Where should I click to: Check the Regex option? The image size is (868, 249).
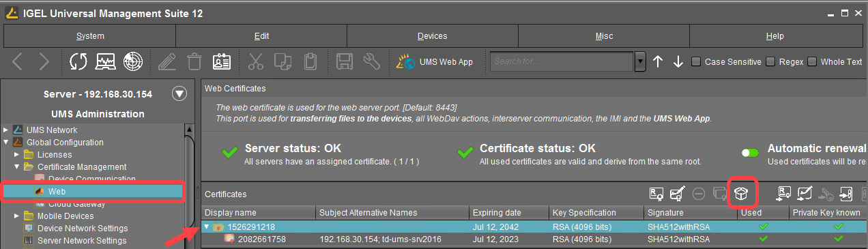tap(770, 61)
